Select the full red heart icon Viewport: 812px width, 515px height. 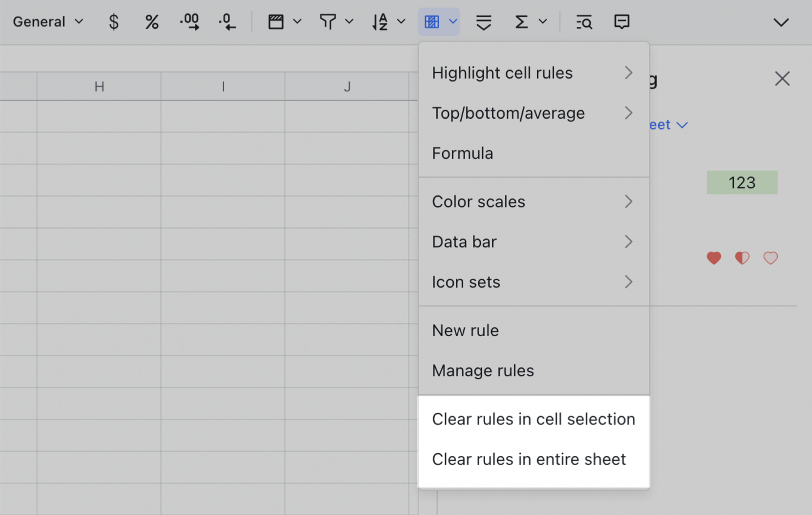(714, 258)
